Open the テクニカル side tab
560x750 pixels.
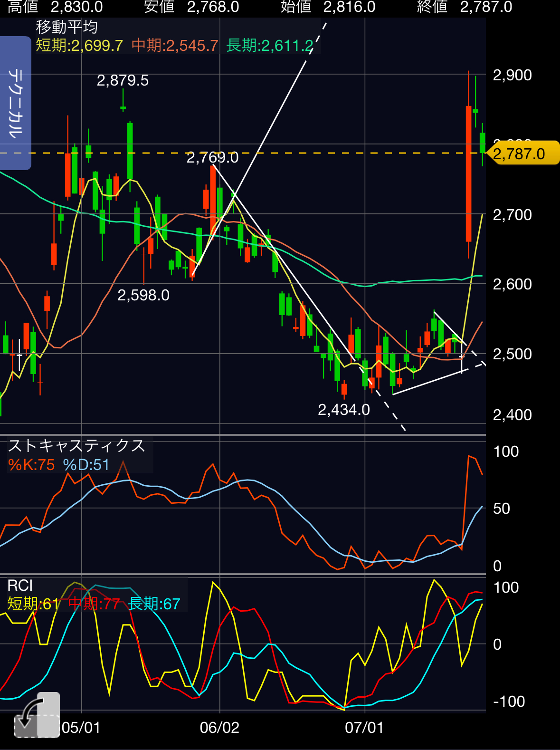15,103
